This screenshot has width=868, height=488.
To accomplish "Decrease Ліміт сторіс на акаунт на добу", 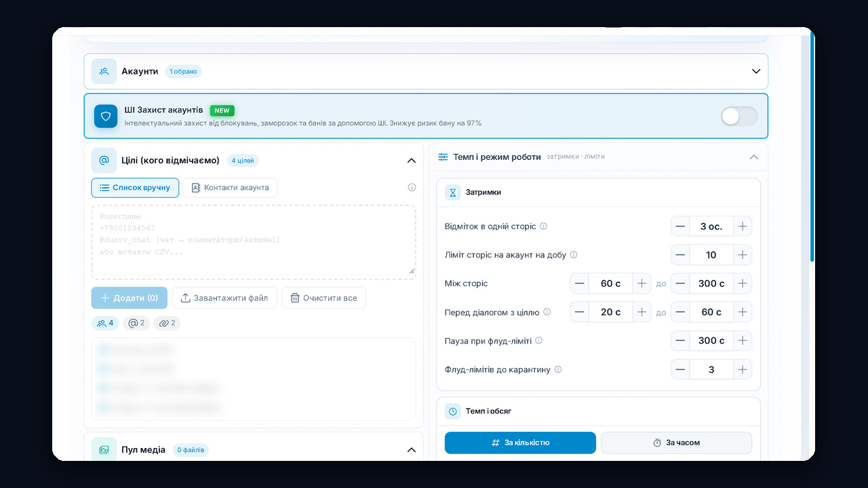I will [x=680, y=255].
